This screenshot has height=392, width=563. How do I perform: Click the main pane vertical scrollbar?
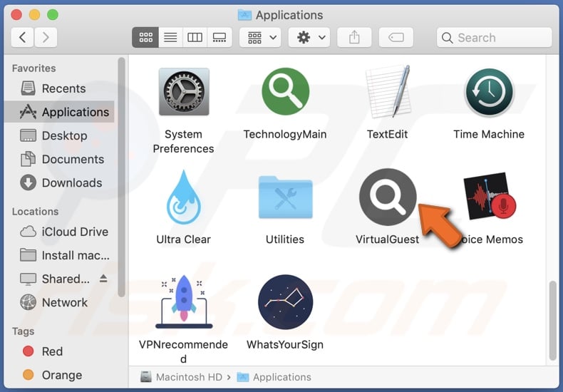(x=553, y=320)
